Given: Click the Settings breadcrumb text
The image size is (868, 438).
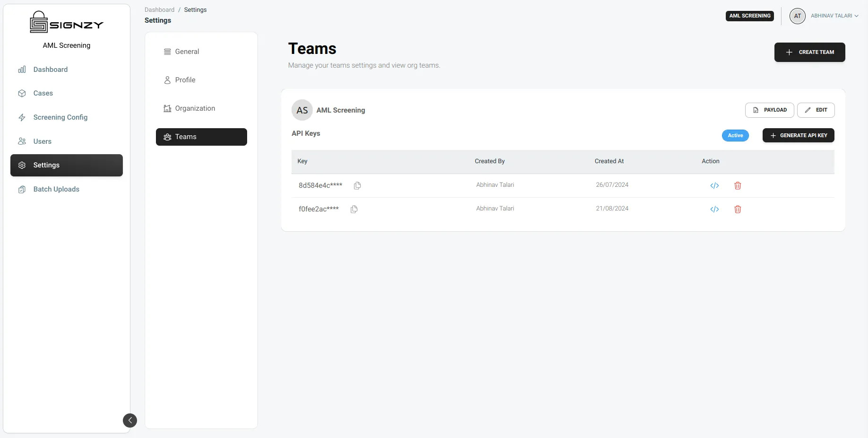Looking at the screenshot, I should tap(195, 9).
